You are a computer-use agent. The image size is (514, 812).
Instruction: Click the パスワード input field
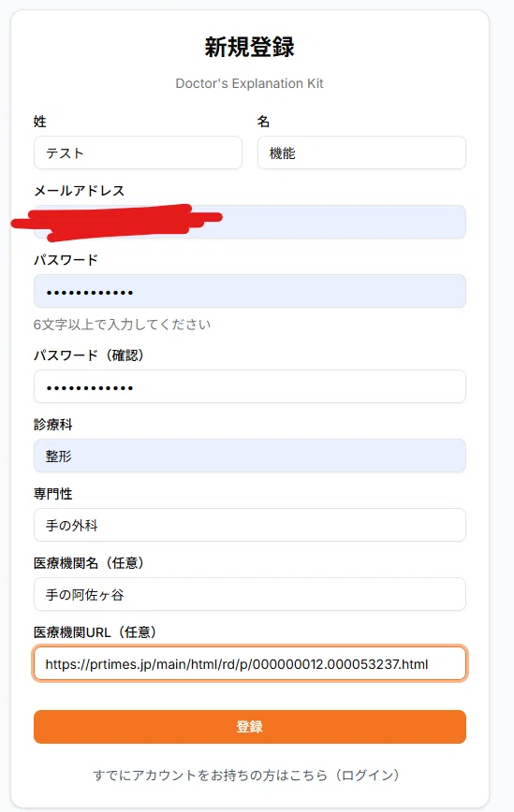250,291
